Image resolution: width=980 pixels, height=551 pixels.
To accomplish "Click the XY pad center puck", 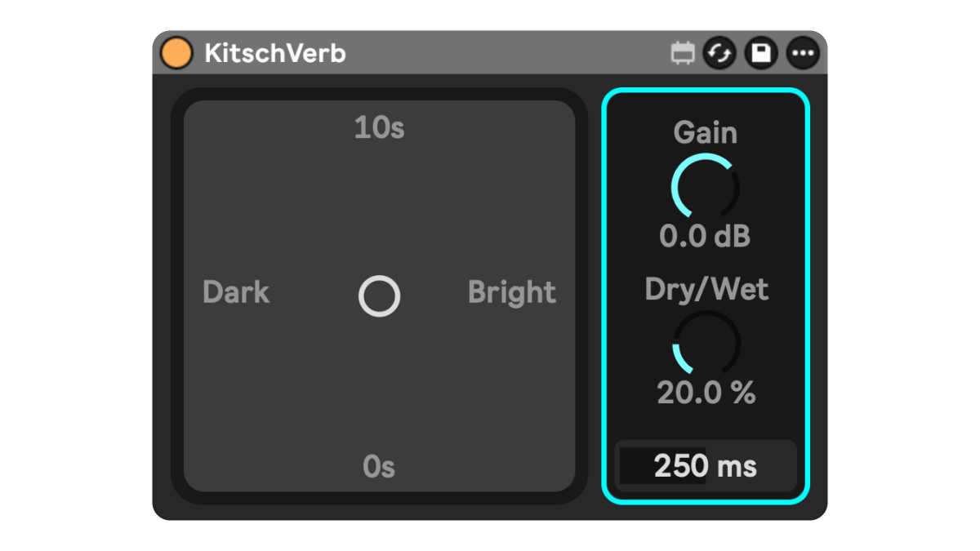I will (x=379, y=295).
